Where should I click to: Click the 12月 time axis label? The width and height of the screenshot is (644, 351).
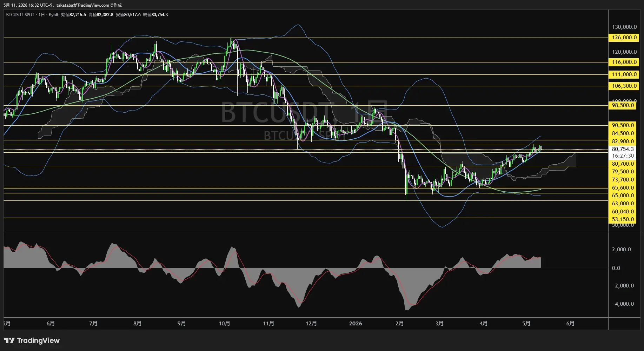pos(311,324)
